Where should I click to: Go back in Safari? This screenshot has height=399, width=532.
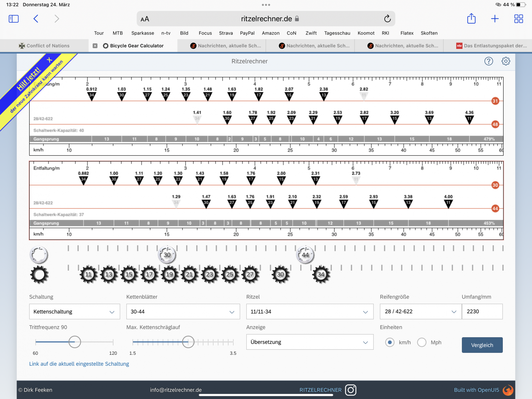pyautogui.click(x=36, y=19)
